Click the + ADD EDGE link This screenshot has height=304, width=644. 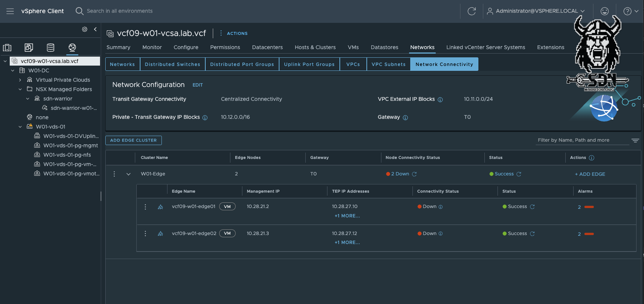click(590, 174)
